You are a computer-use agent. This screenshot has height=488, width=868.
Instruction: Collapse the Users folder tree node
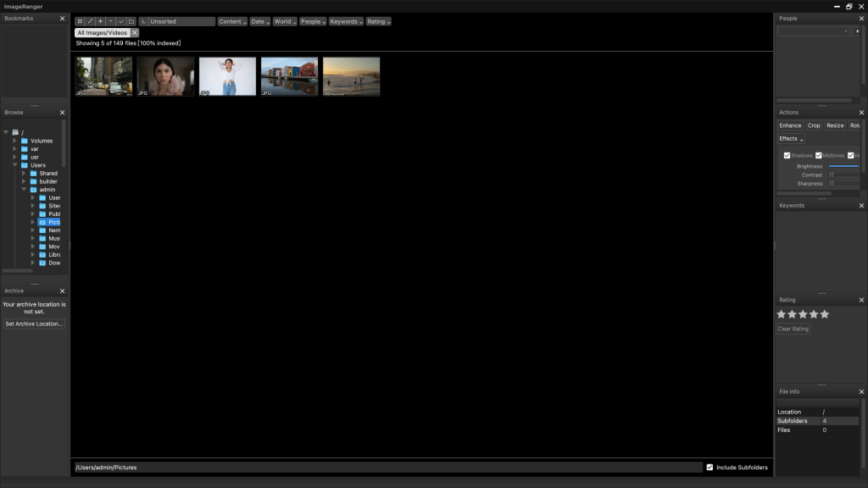(15, 165)
